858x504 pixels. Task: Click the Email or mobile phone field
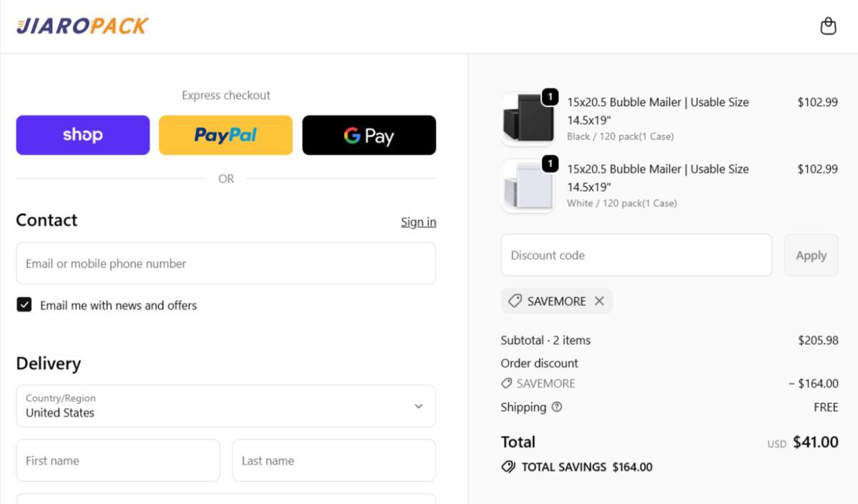click(225, 264)
